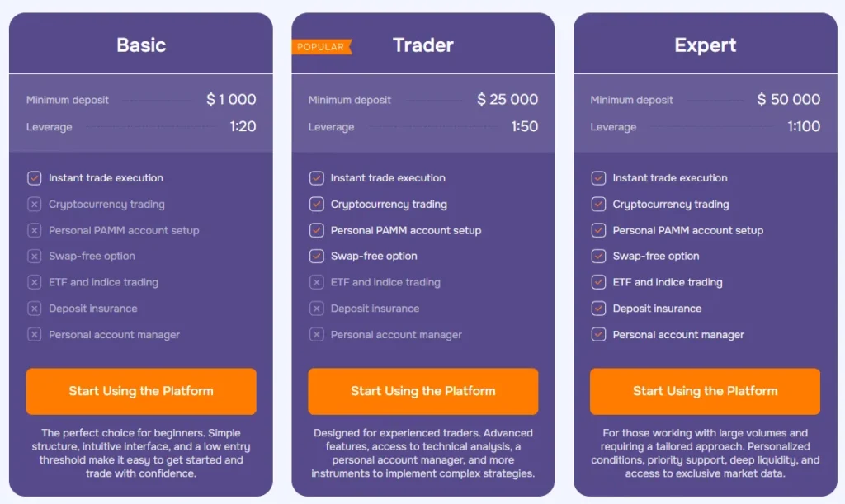Click the X icon beside Basic's Personal PAMM account setup
Image resolution: width=845 pixels, height=504 pixels.
point(34,231)
